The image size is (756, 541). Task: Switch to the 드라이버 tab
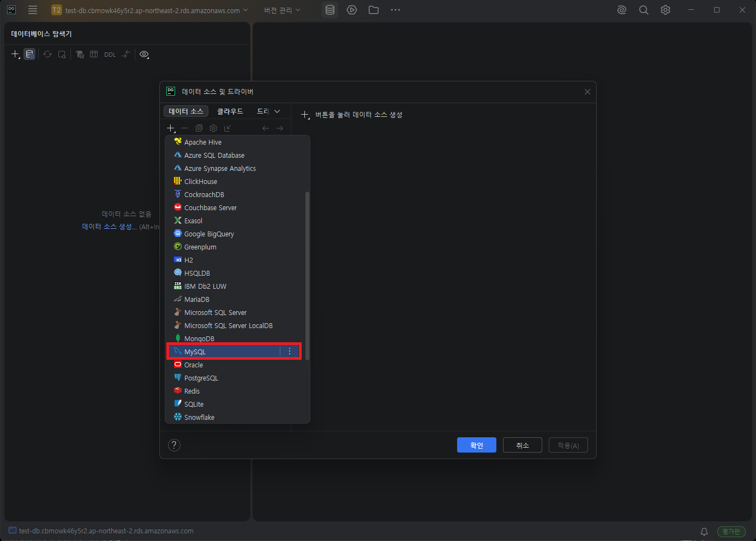[x=263, y=111]
